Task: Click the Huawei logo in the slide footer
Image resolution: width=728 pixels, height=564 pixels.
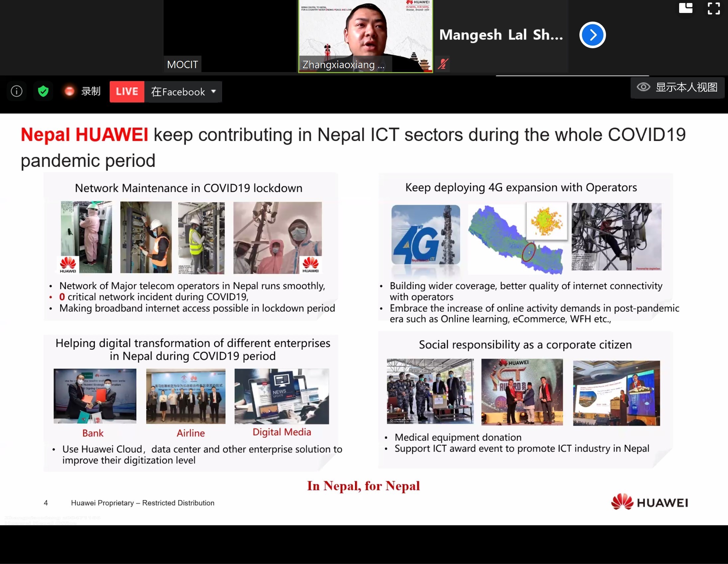Action: pos(649,502)
